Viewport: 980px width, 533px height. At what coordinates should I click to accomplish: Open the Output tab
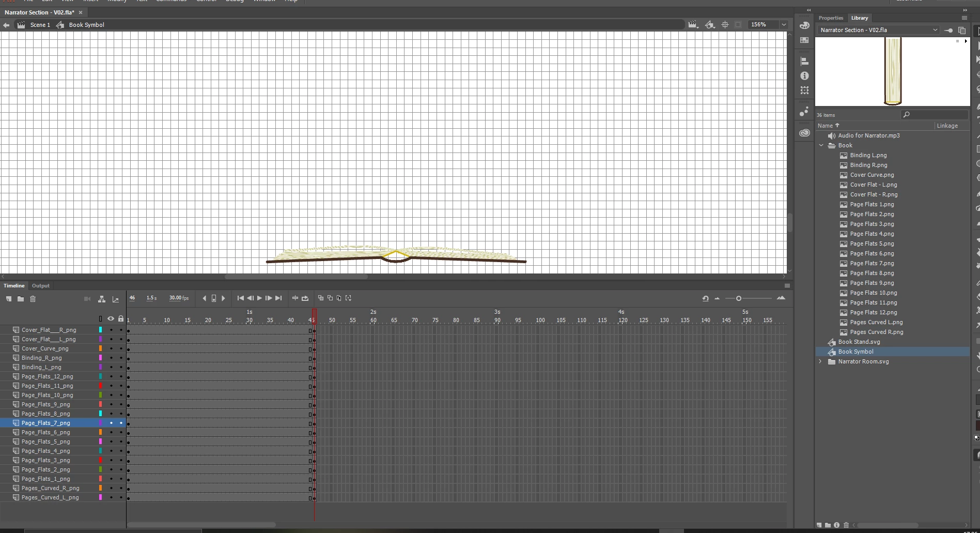click(41, 285)
